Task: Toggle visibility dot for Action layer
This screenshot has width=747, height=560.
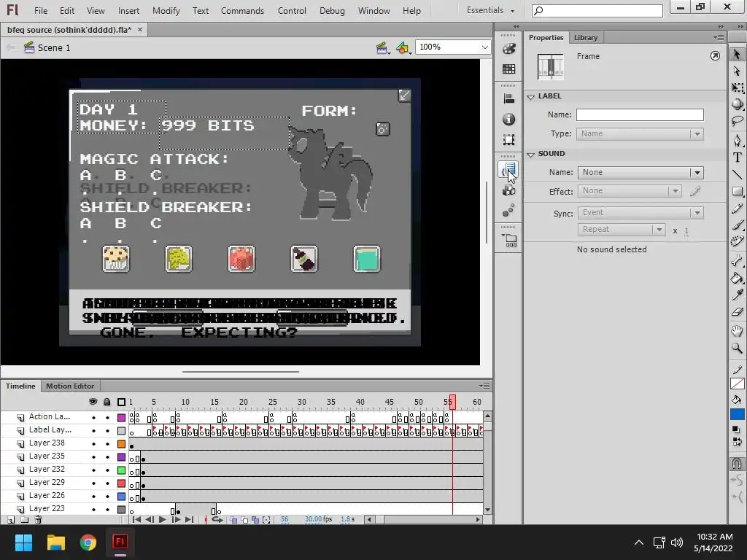Action: 93,418
